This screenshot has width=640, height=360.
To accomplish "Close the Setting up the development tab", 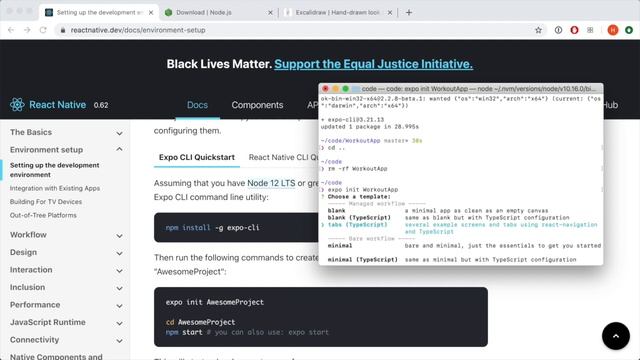I will click(x=151, y=13).
